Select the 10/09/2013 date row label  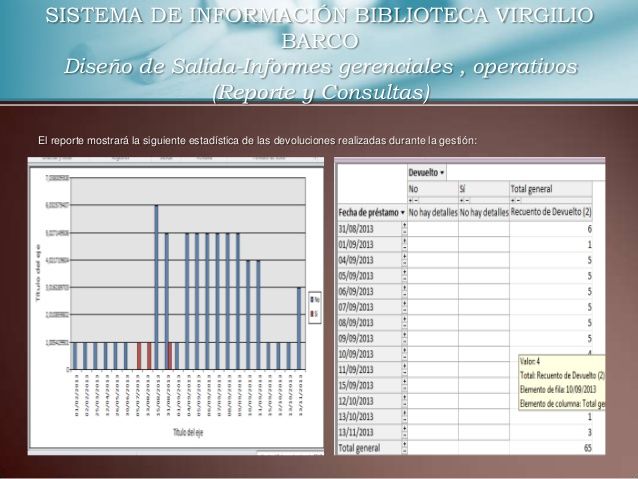[x=356, y=354]
